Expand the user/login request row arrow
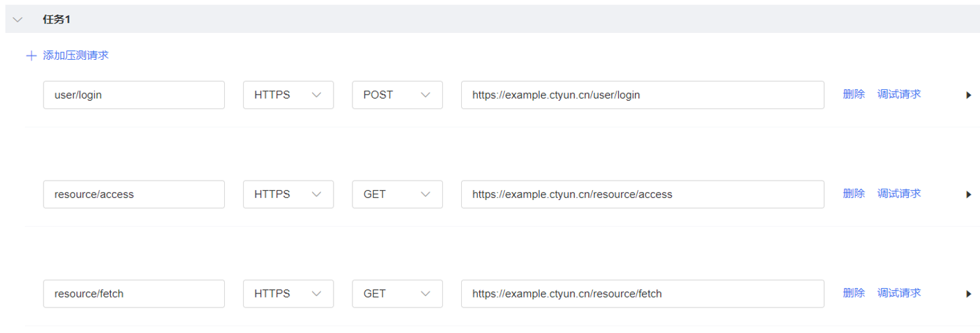Screen dimensions: 980x333 coord(969,95)
